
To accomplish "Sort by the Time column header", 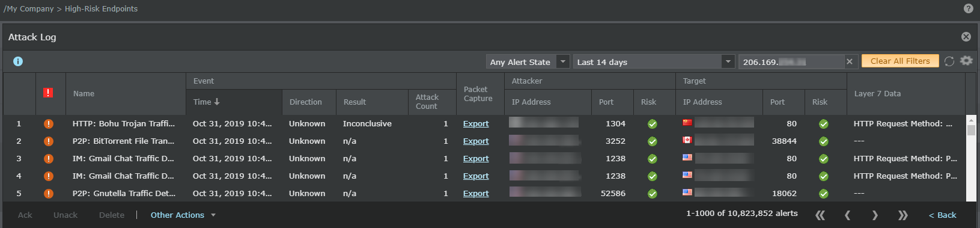I will click(206, 102).
